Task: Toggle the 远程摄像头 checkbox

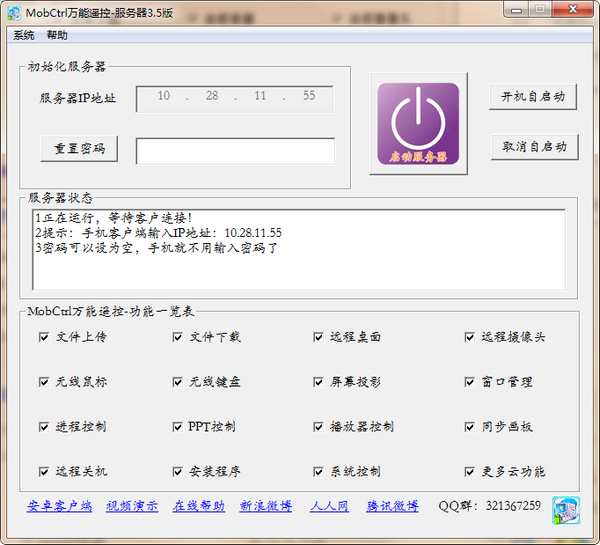Action: [x=470, y=337]
